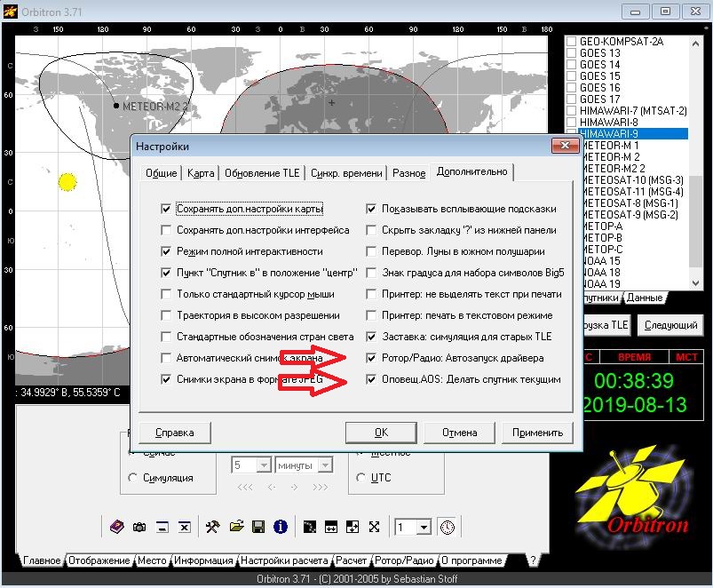
Task: Confirm settings with the OK button
Action: [381, 433]
